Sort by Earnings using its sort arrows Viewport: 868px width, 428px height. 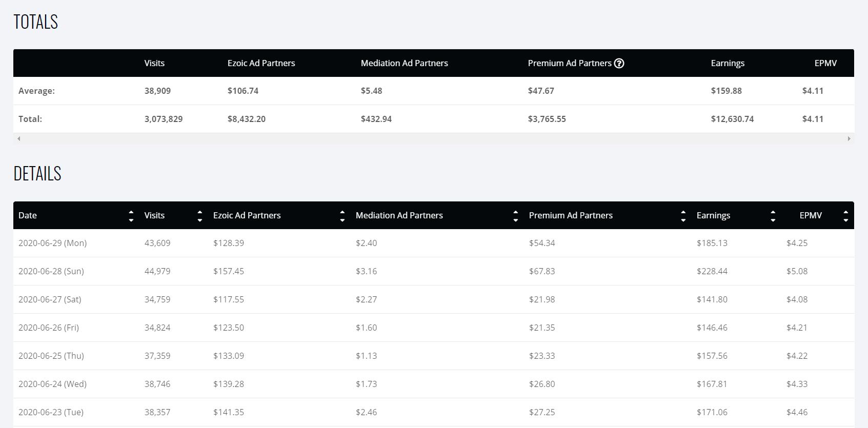click(773, 216)
